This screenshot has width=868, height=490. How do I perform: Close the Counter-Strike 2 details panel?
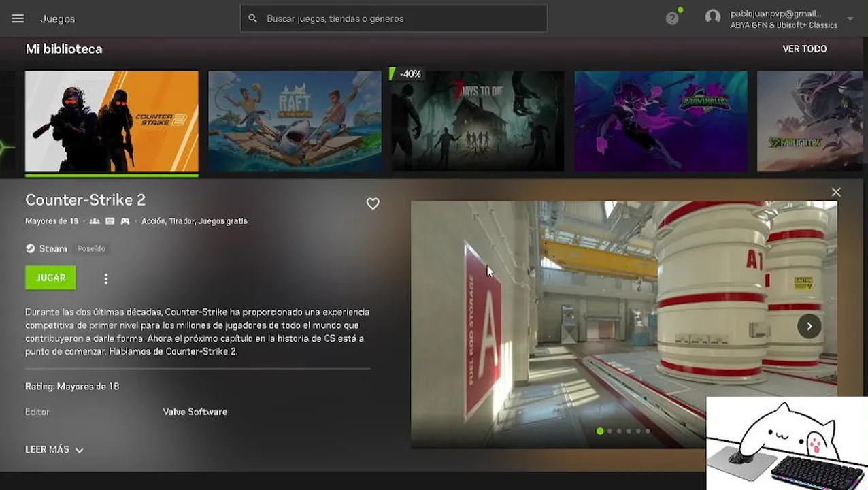pos(836,192)
